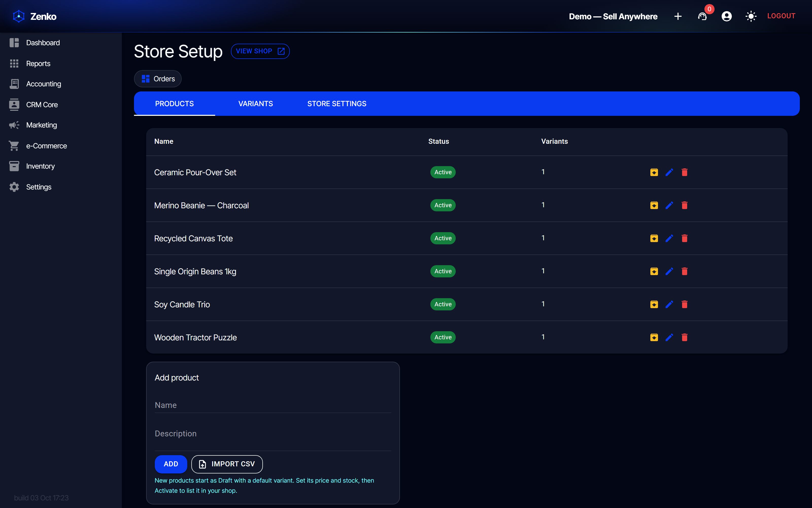Edit the Merino Beanie — Charcoal product
This screenshot has width=812, height=508.
coord(669,205)
